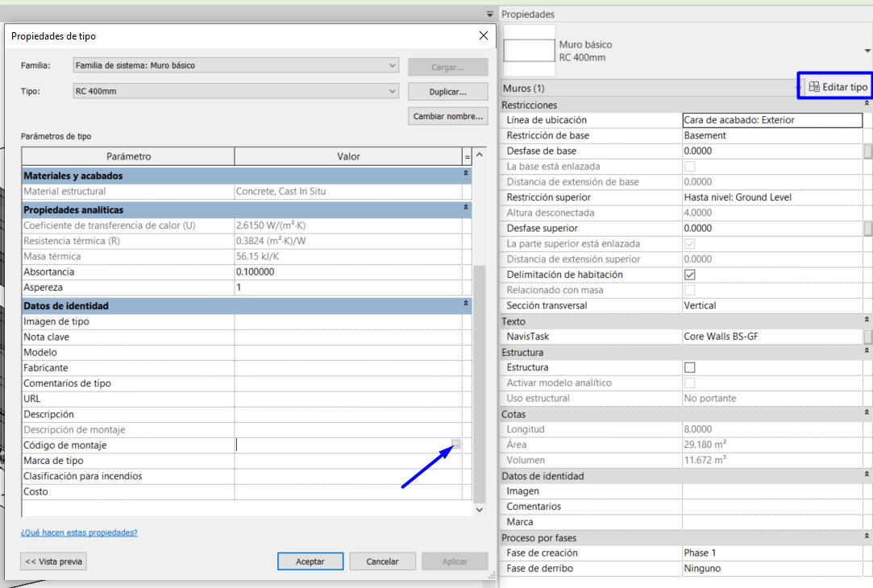Click the Línea de ubicación value field
This screenshot has width=873, height=588.
tap(772, 120)
